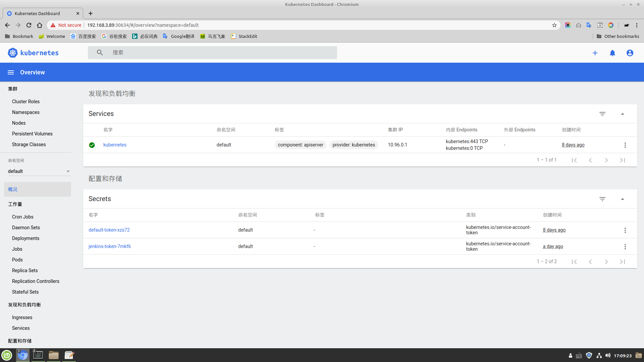The height and width of the screenshot is (362, 644).
Task: Open Daemon Sets in sidebar
Action: click(x=26, y=228)
